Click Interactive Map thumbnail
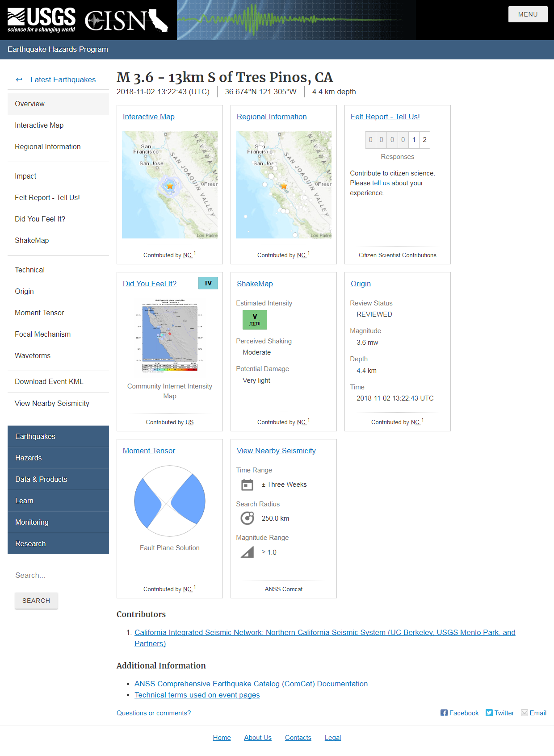 click(170, 185)
